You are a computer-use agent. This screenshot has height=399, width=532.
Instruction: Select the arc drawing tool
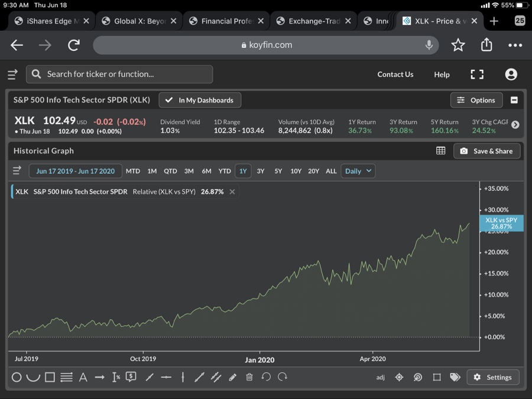[x=33, y=377]
